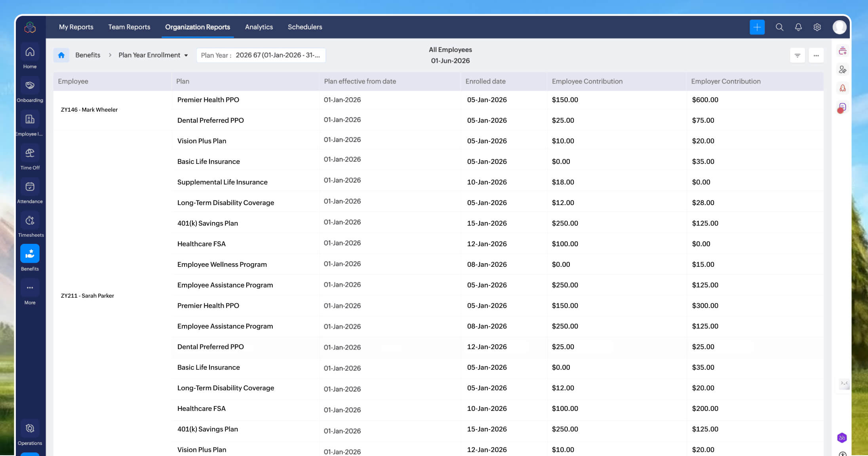Open the Onboarding handshake icon
This screenshot has height=456, width=868.
[30, 85]
